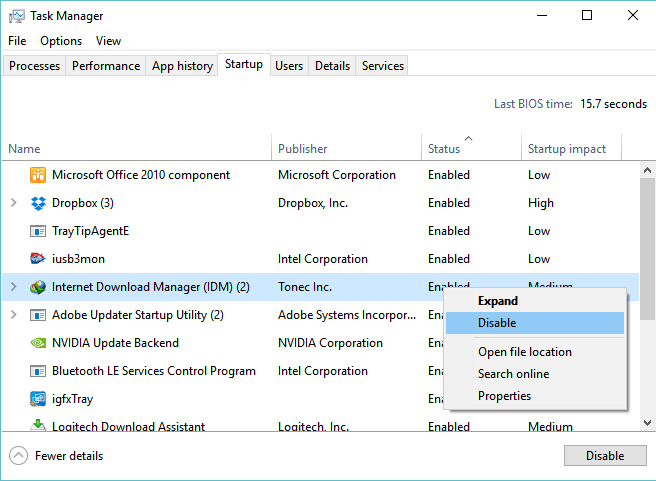The width and height of the screenshot is (656, 481).
Task: Sort by the Startup impact column header
Action: [x=571, y=147]
